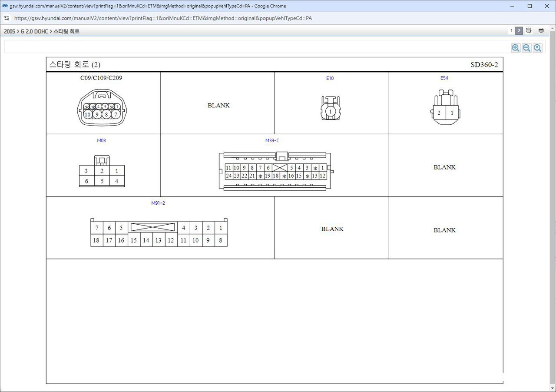The image size is (556, 392).
Task: Open the E10 connector link
Action: click(x=330, y=78)
